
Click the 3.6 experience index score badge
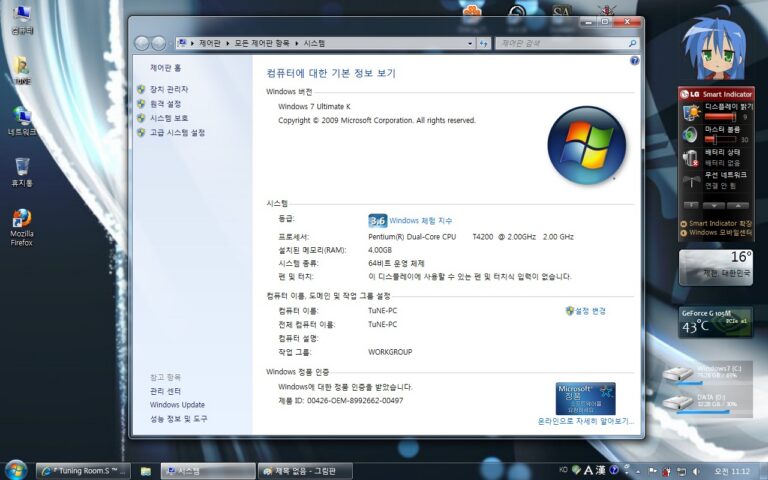click(378, 221)
